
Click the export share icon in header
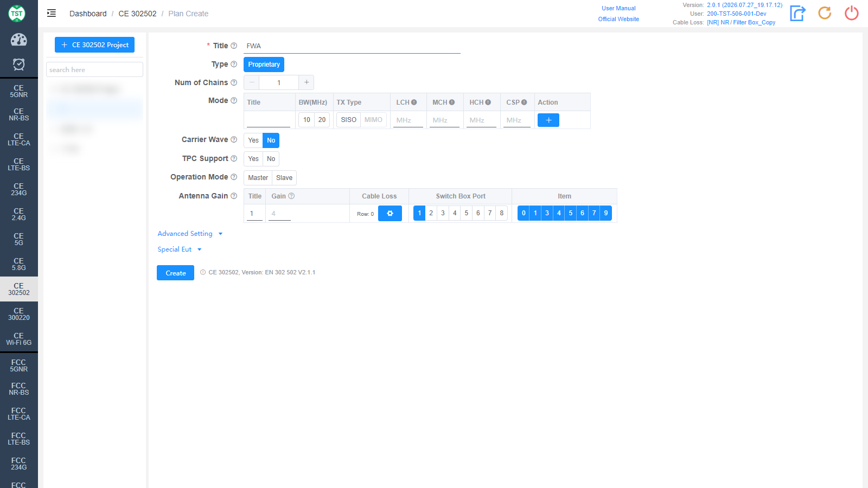tap(797, 13)
